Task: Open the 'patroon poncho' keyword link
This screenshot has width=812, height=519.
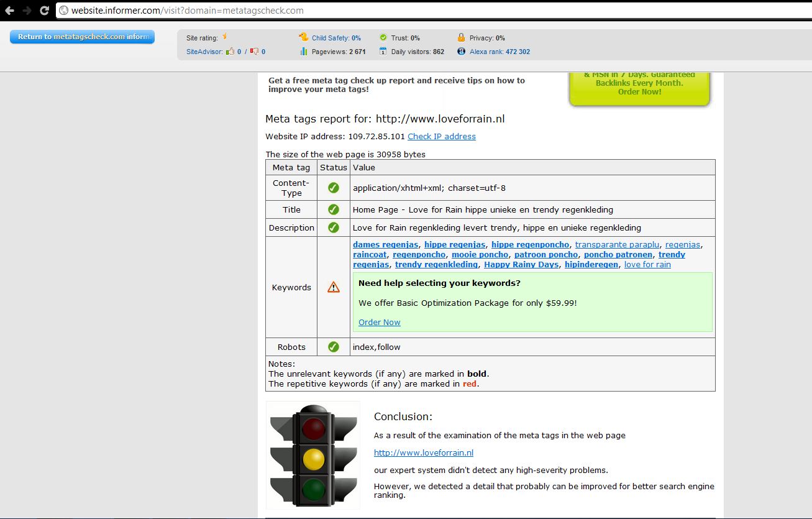Action: tap(546, 255)
